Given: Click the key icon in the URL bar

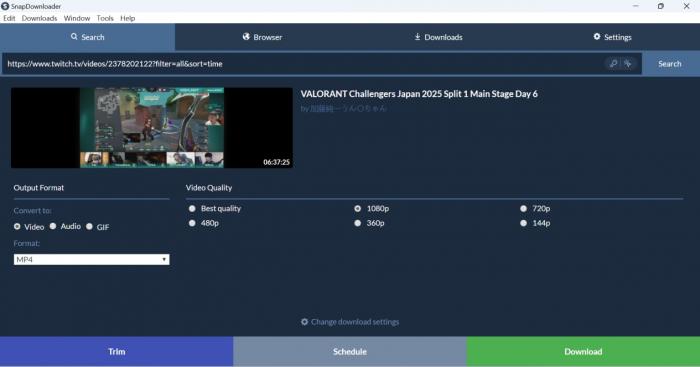Looking at the screenshot, I should click(613, 63).
